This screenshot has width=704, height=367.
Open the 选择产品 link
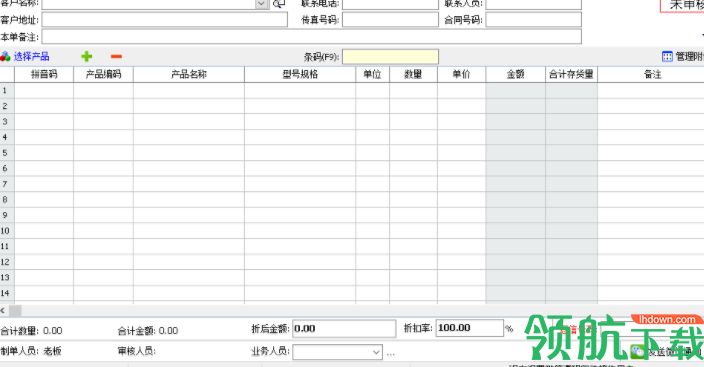click(31, 56)
